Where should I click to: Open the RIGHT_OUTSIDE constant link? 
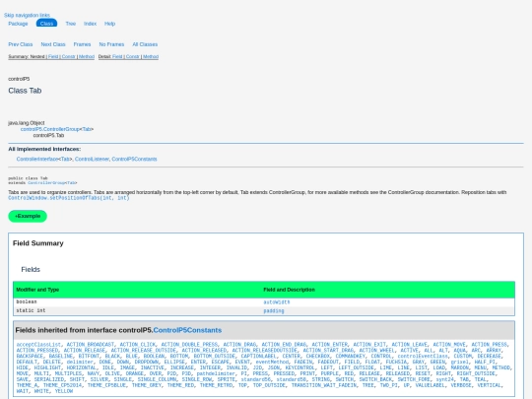point(477,373)
